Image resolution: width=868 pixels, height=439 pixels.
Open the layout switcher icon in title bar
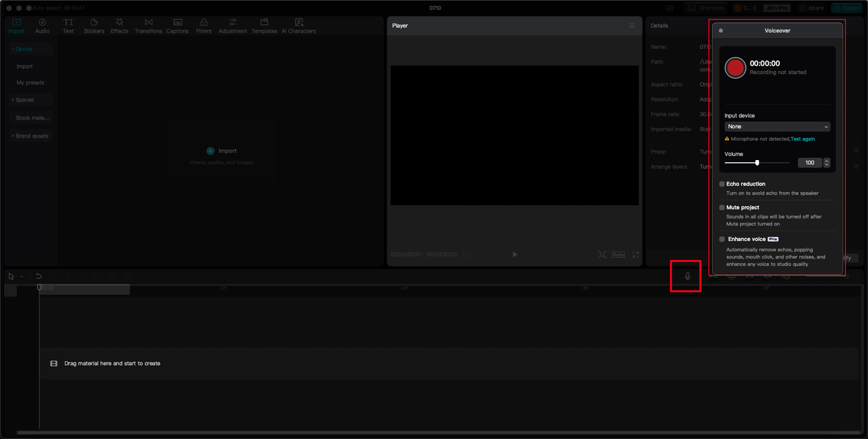pyautogui.click(x=670, y=8)
